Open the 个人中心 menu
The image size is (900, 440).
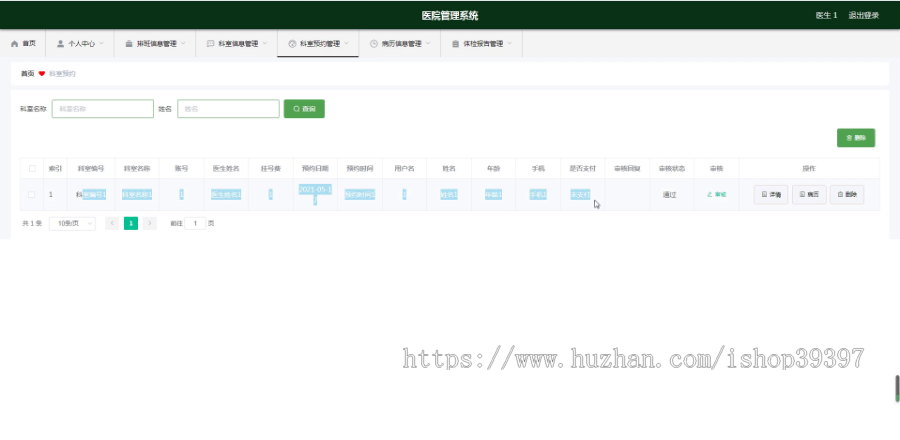(80, 44)
